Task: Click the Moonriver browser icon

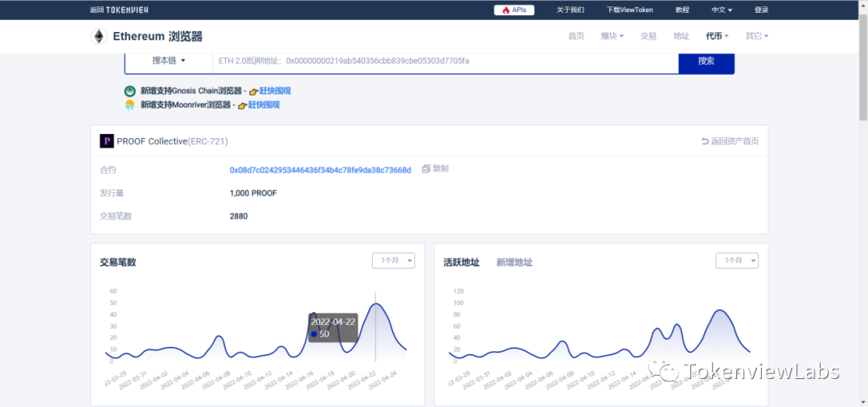Action: pyautogui.click(x=129, y=105)
